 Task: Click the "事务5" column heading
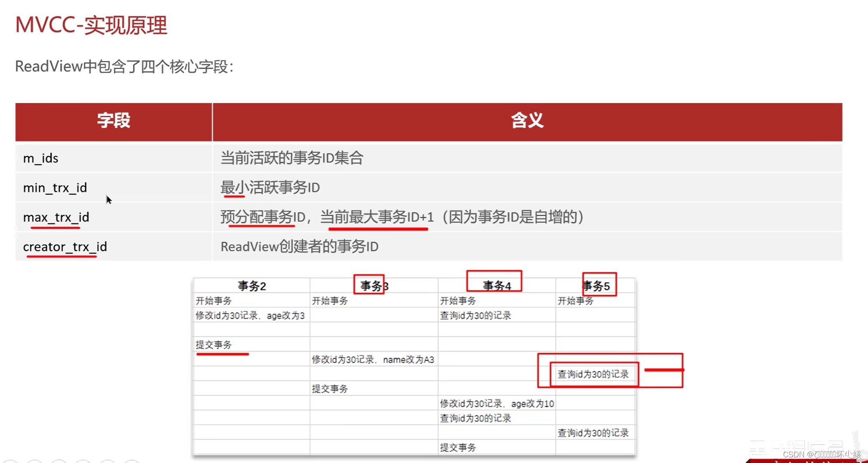[597, 286]
